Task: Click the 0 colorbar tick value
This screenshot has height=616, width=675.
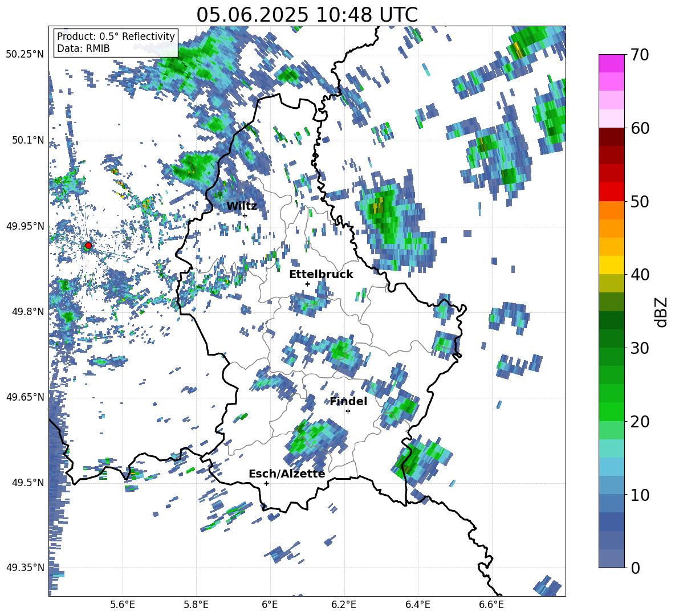Action: point(635,568)
